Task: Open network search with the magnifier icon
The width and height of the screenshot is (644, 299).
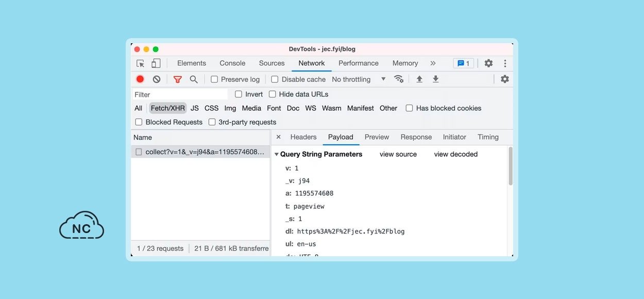Action: click(x=194, y=79)
